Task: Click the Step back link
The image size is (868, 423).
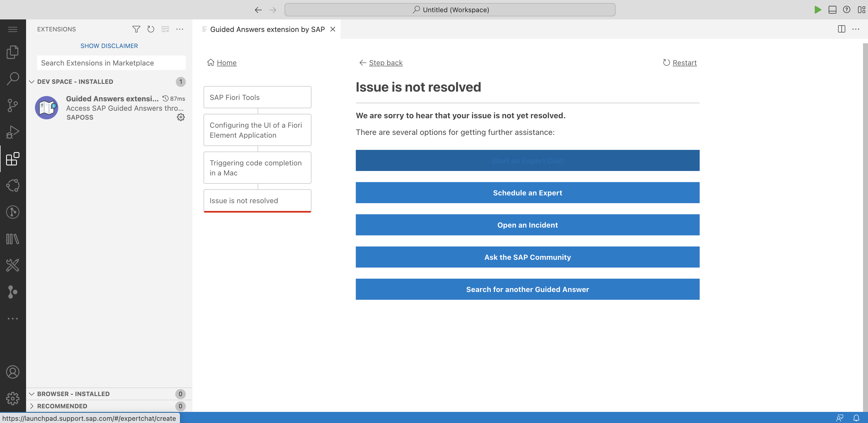Action: pyautogui.click(x=385, y=63)
